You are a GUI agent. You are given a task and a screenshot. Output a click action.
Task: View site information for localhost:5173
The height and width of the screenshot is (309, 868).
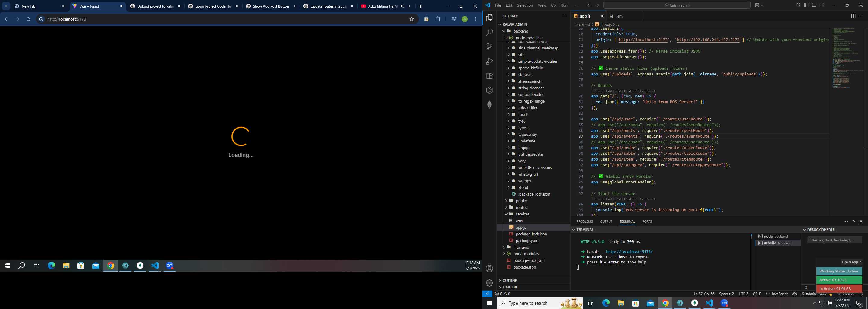click(41, 19)
